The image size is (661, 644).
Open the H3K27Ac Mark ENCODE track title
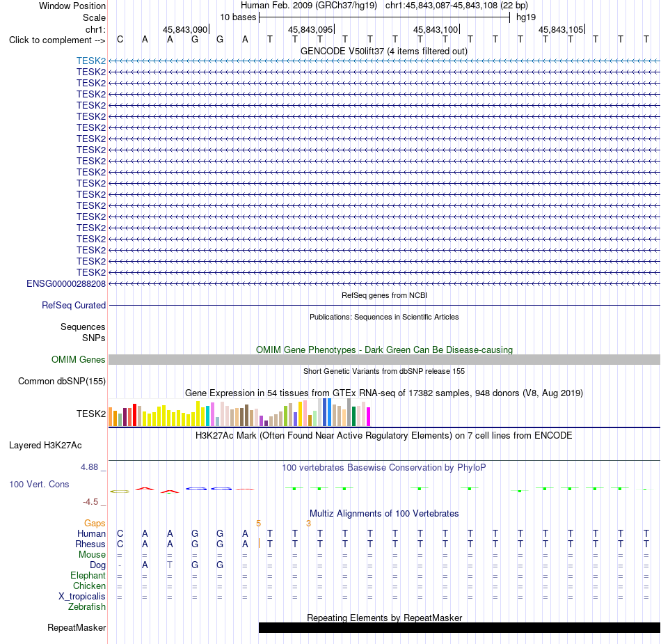384,436
